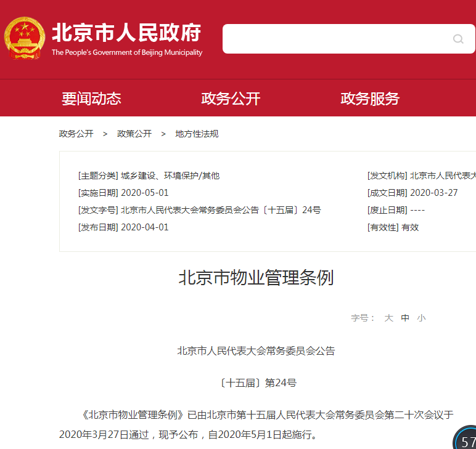Click the 地方性法规 breadcrumb link
The image size is (476, 449).
click(197, 134)
